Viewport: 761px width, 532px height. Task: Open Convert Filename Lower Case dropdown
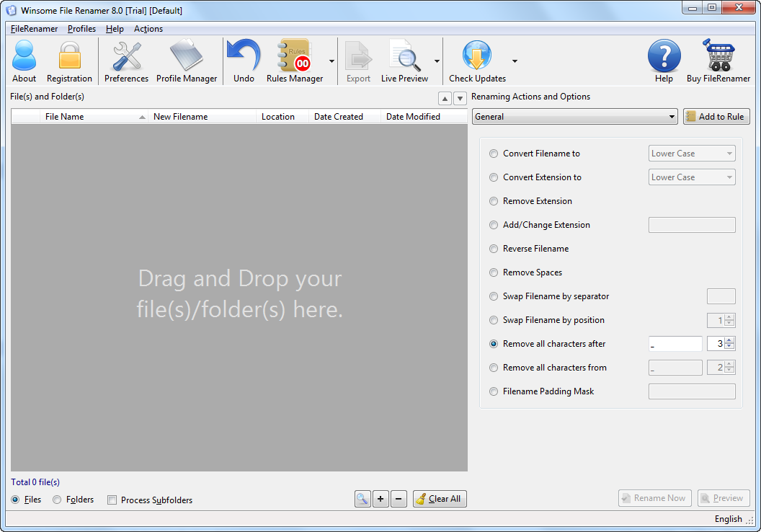pyautogui.click(x=692, y=154)
